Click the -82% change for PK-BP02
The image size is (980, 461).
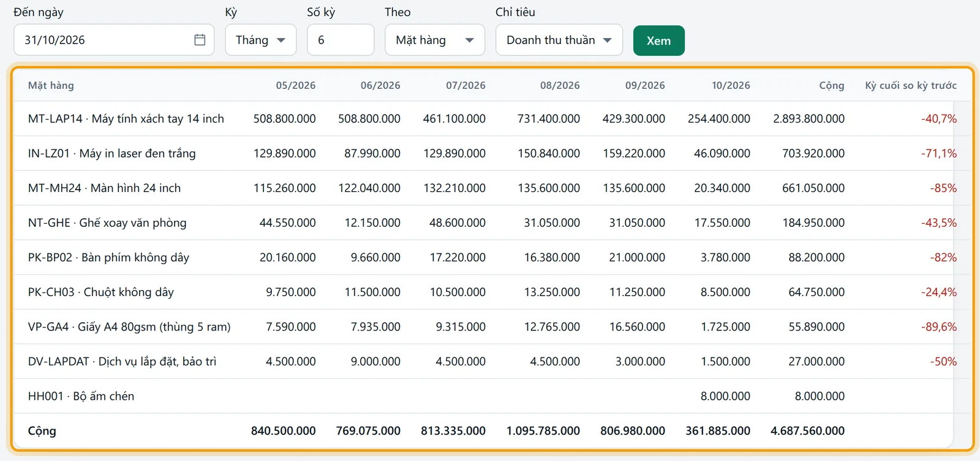click(943, 257)
